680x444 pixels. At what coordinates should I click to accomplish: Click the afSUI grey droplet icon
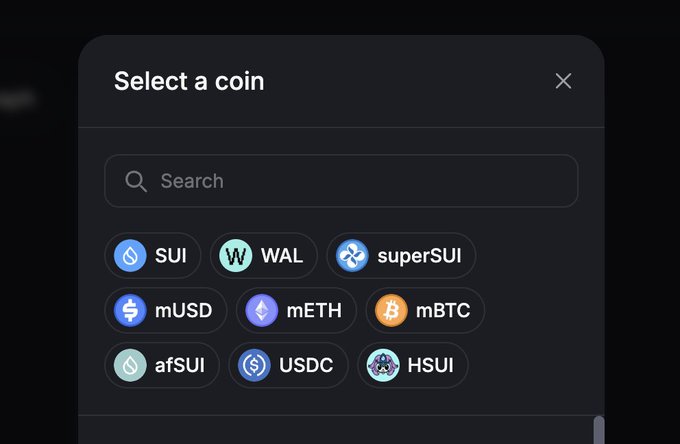(130, 365)
